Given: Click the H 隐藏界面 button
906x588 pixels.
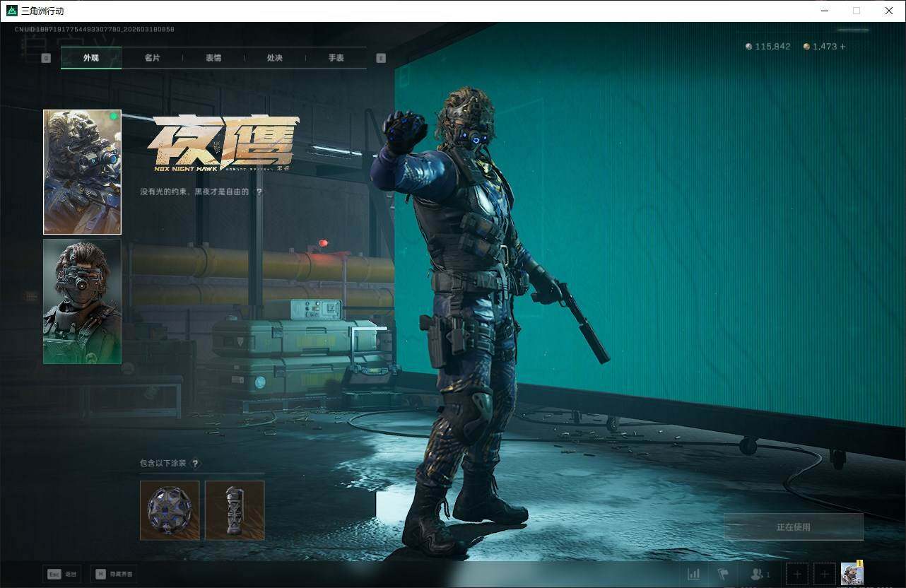Looking at the screenshot, I should point(114,574).
